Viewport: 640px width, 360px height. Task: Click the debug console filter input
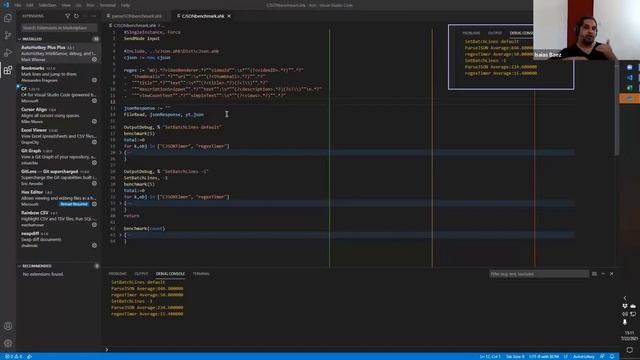539,274
